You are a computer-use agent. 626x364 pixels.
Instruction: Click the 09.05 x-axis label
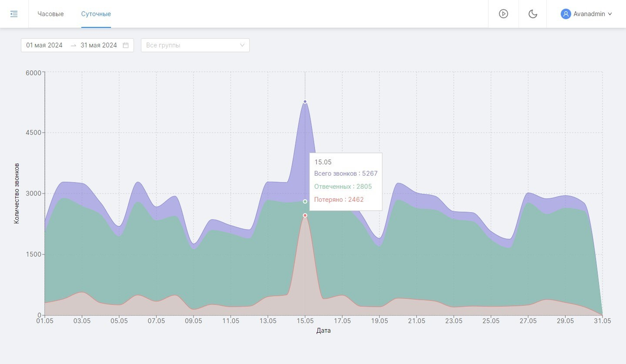pyautogui.click(x=194, y=321)
